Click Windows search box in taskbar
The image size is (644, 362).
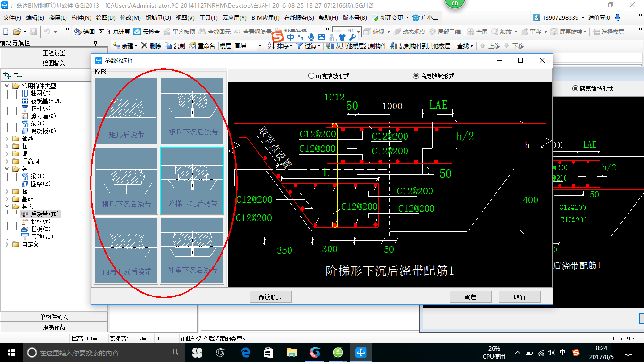pos(104,353)
